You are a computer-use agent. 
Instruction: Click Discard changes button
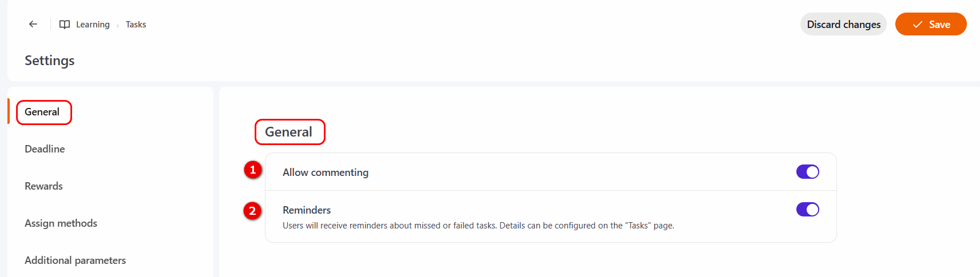click(843, 24)
